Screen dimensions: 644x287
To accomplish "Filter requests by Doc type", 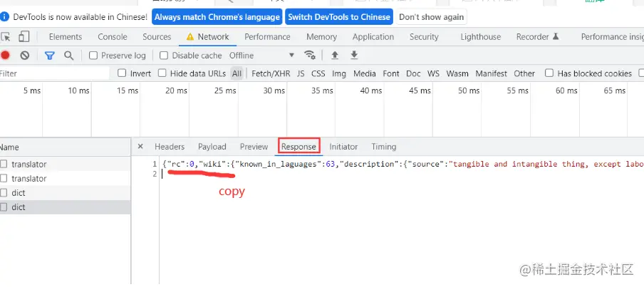I will pyautogui.click(x=413, y=73).
